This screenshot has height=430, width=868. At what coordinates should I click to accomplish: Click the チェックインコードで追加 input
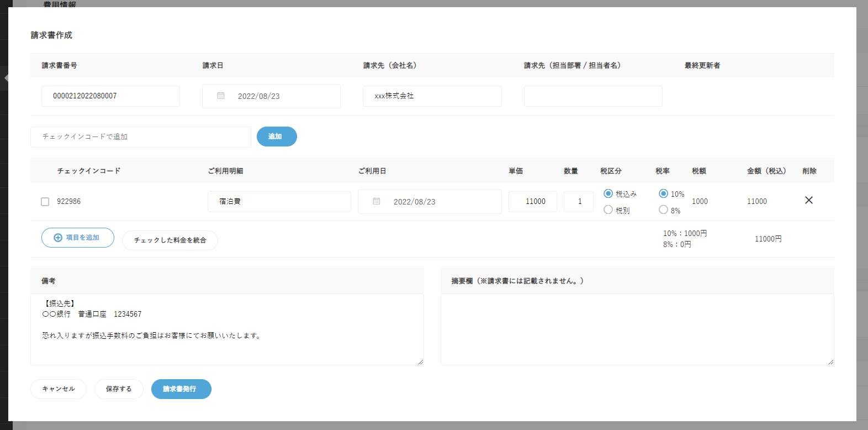tap(140, 137)
